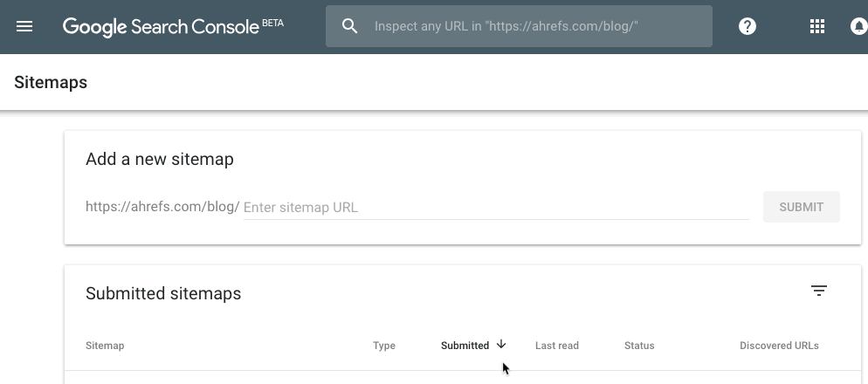Click the Enter sitemap URL field
The height and width of the screenshot is (384, 868).
coord(495,208)
